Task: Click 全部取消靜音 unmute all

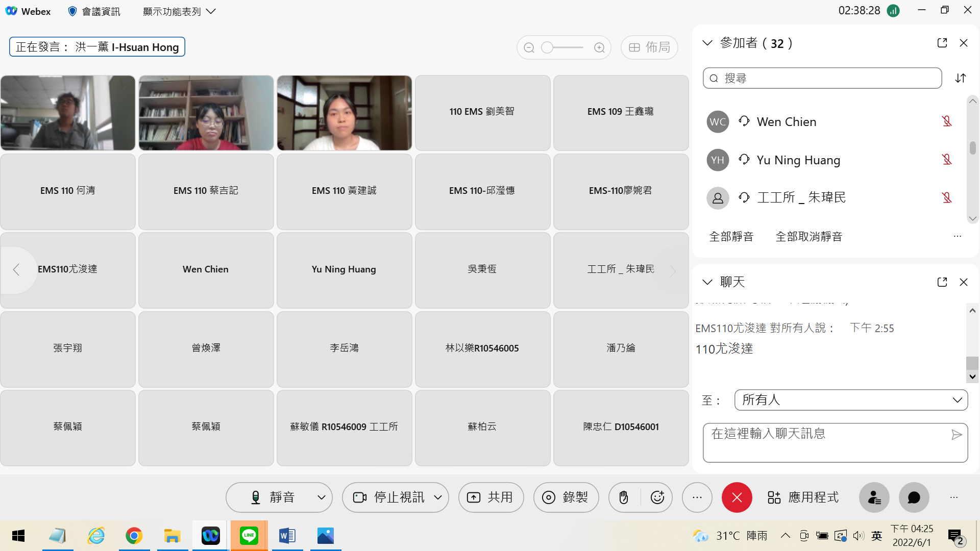Action: 809,237
